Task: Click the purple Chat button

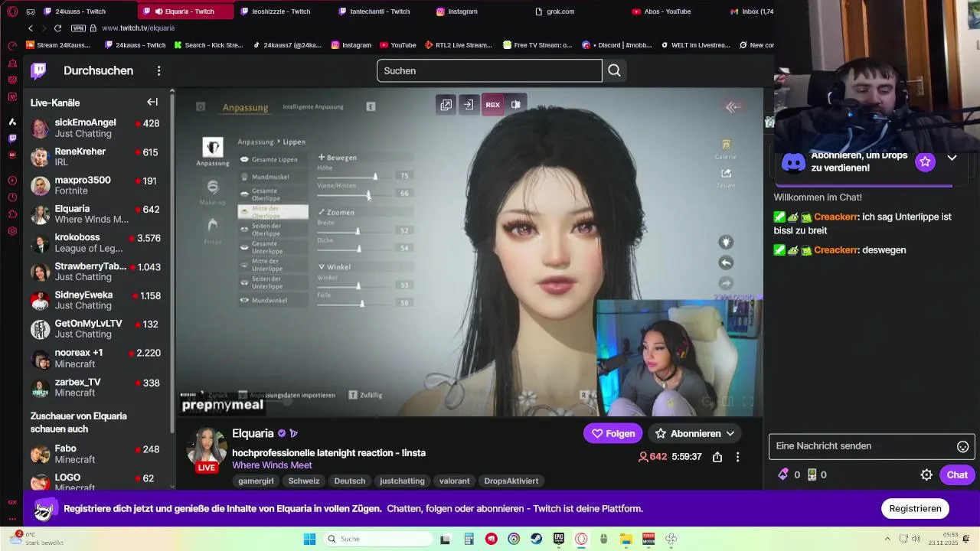Action: [x=957, y=474]
